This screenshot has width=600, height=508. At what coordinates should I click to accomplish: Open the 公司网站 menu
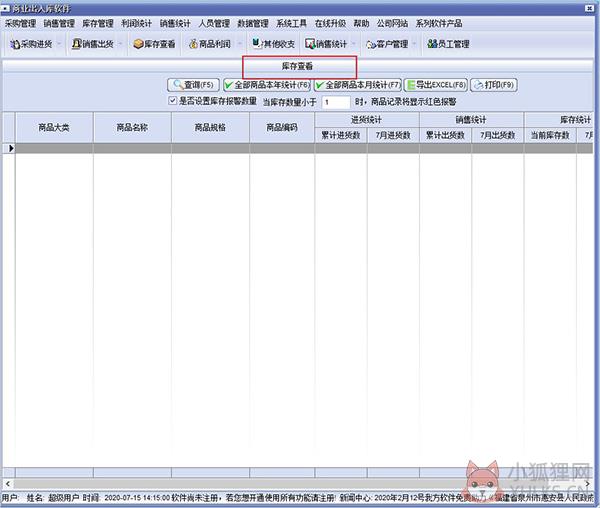tap(392, 23)
